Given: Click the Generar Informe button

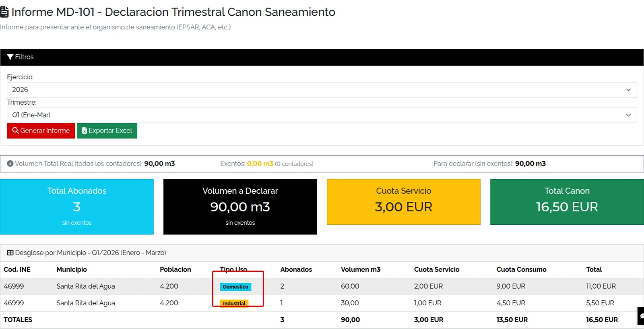Looking at the screenshot, I should (41, 130).
